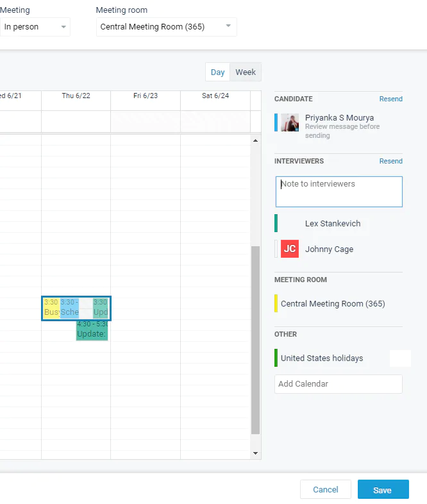Open the Meeting type dropdown showing In person
This screenshot has width=427, height=504.
click(35, 27)
